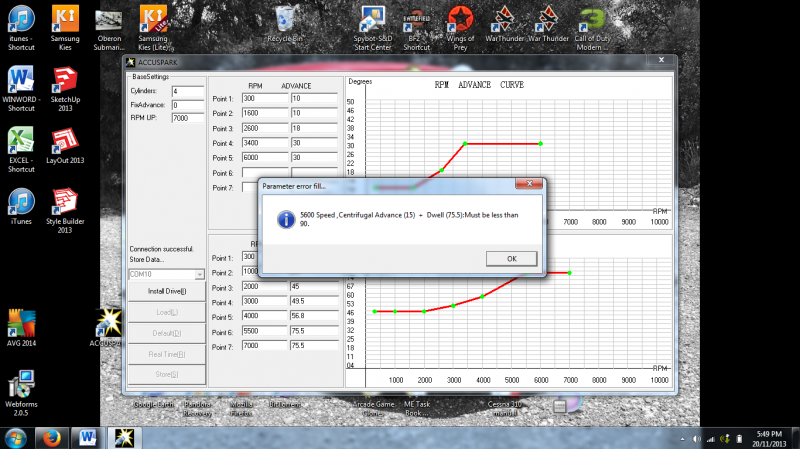Open the iTunes desktop icon
This screenshot has height=449, width=800.
[21, 207]
